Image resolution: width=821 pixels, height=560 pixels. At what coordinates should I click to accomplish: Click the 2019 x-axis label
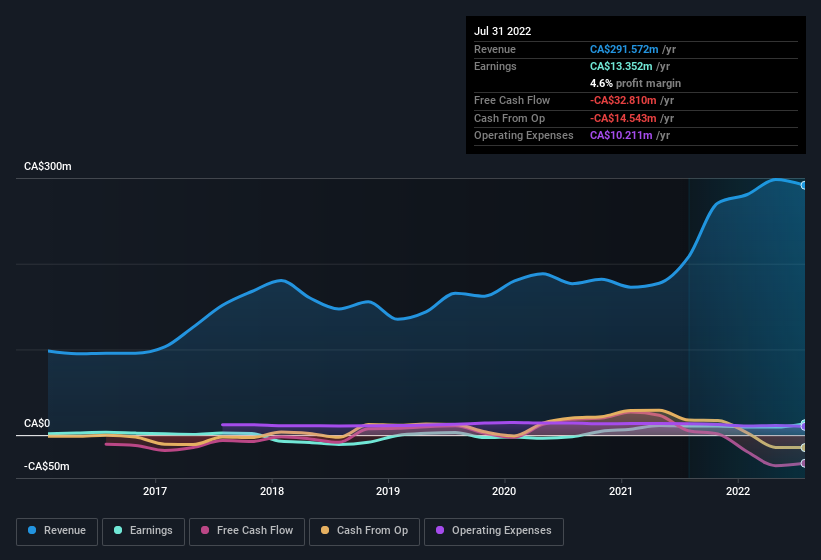tap(388, 491)
